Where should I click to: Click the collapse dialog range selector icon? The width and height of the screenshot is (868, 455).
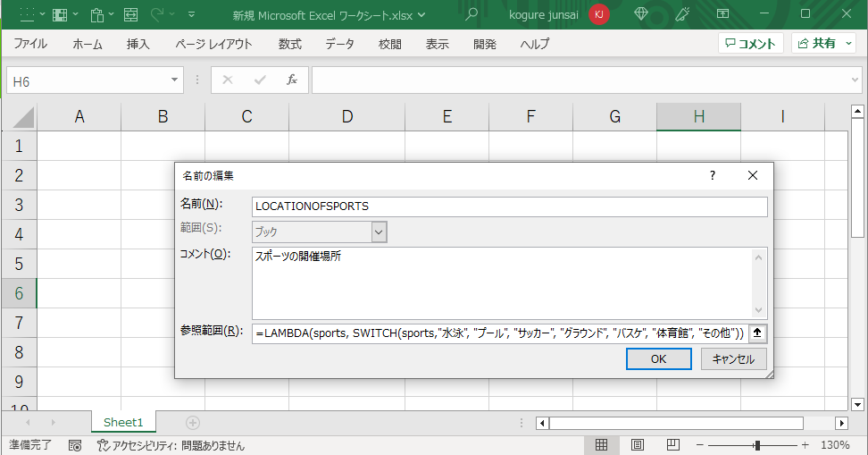click(x=757, y=333)
